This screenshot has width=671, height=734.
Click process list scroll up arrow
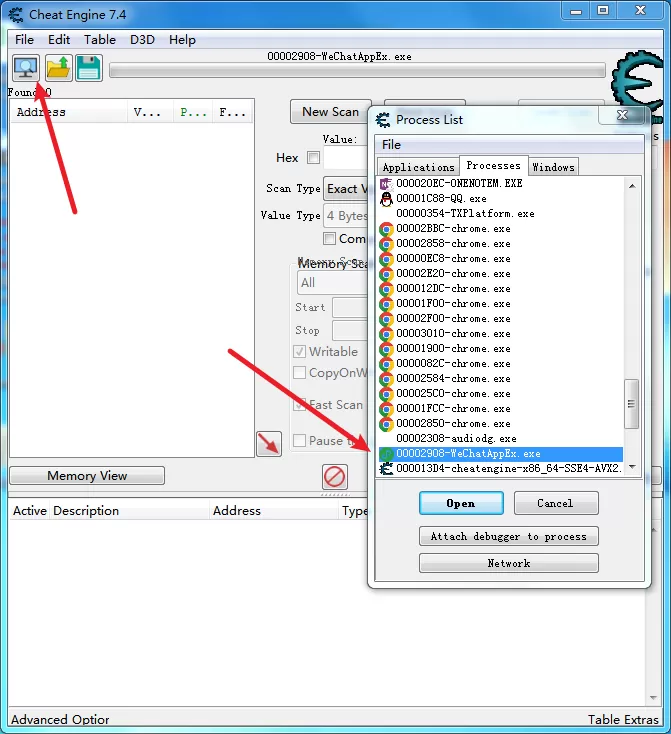pos(632,186)
